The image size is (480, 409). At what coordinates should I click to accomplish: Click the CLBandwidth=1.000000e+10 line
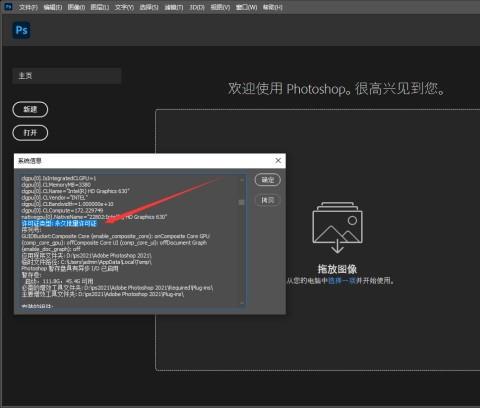coord(67,204)
